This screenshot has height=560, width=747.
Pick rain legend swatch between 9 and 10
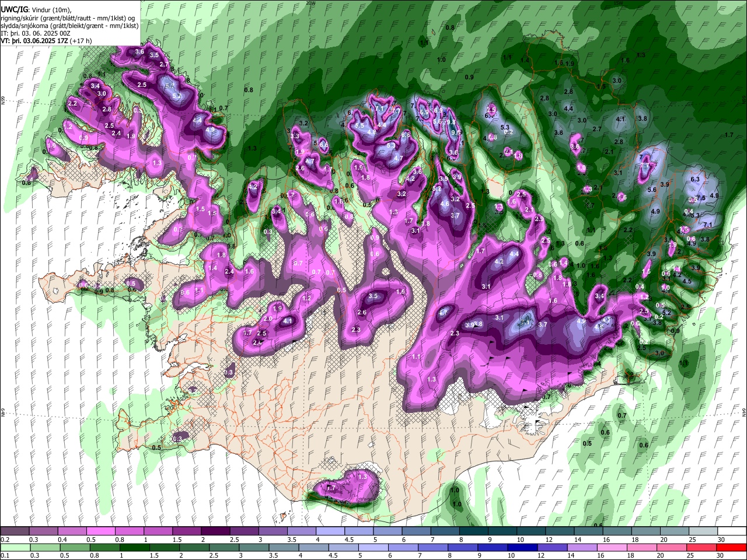pyautogui.click(x=493, y=548)
